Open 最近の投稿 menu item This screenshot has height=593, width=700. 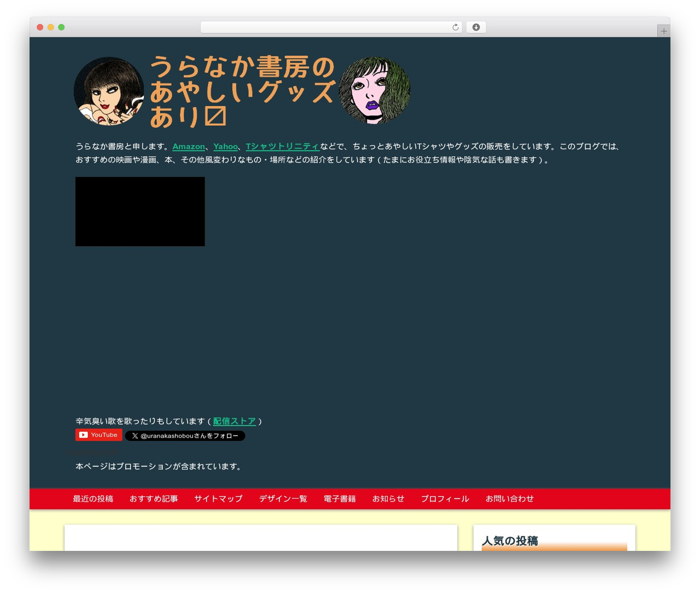click(x=93, y=499)
